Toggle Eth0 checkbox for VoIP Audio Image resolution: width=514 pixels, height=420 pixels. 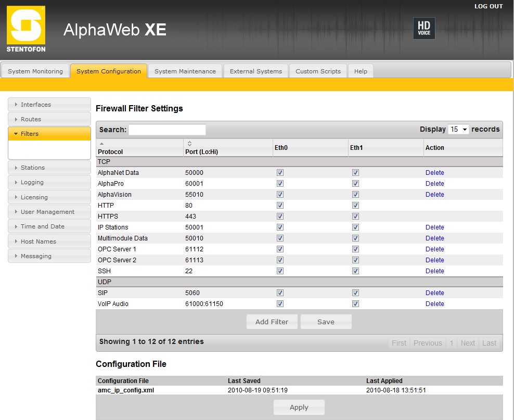pyautogui.click(x=280, y=303)
